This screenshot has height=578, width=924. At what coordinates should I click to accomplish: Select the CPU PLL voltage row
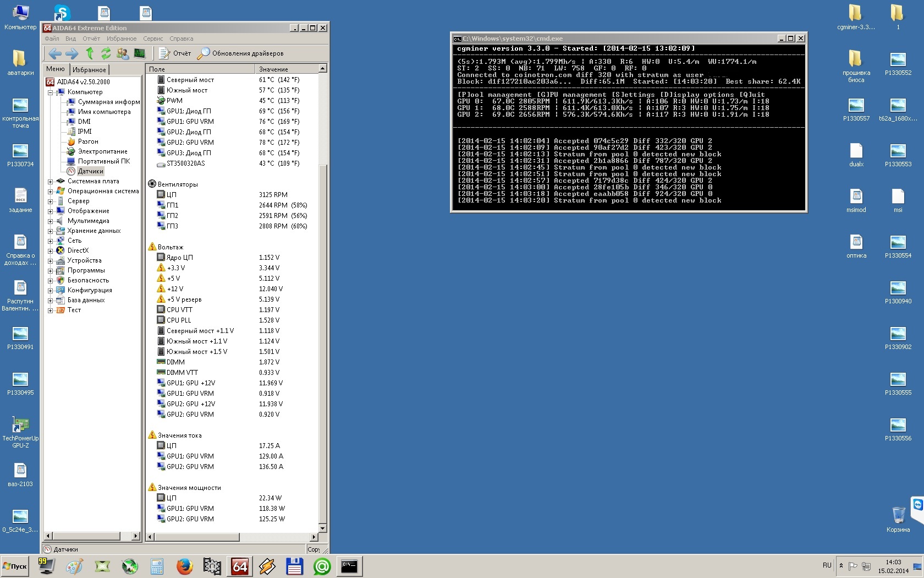pyautogui.click(x=232, y=320)
